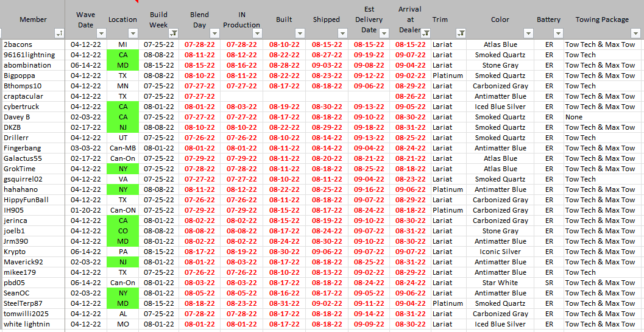Select the 'Star White' color cell
Screen dimensions: 644x332
(x=500, y=283)
